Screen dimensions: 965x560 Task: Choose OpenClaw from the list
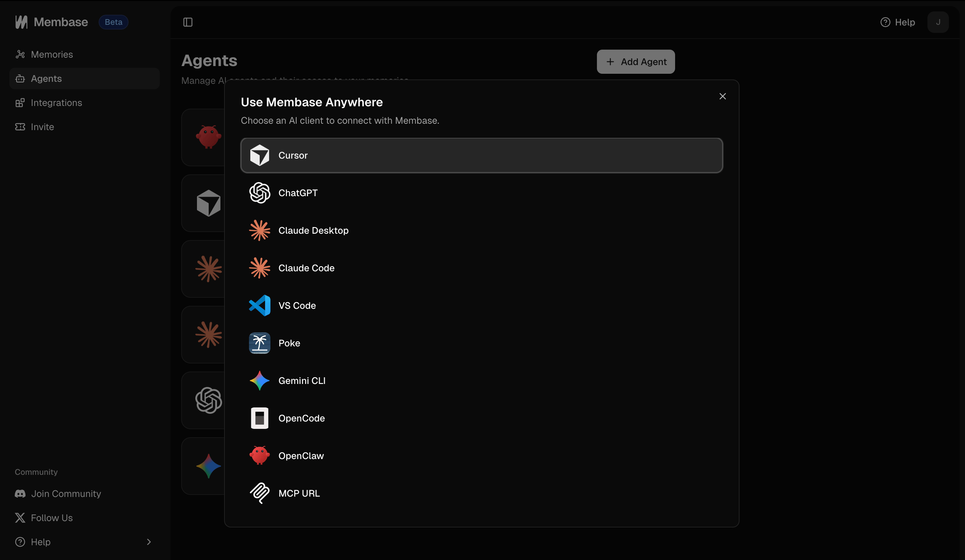click(482, 455)
